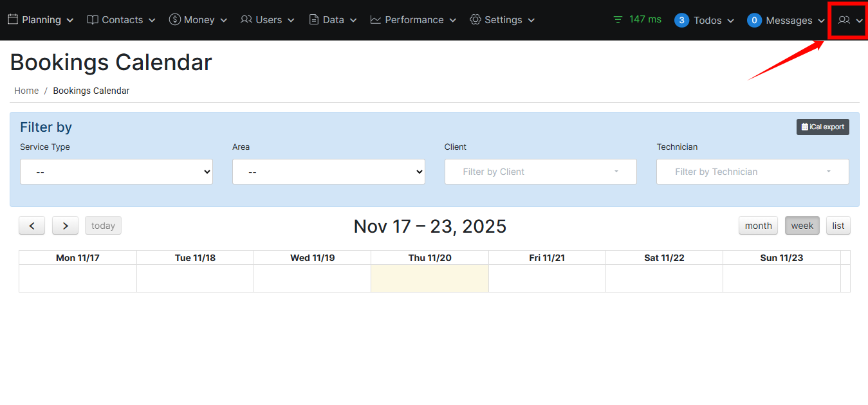Switch calendar to list view
This screenshot has height=405, width=868.
tap(838, 226)
